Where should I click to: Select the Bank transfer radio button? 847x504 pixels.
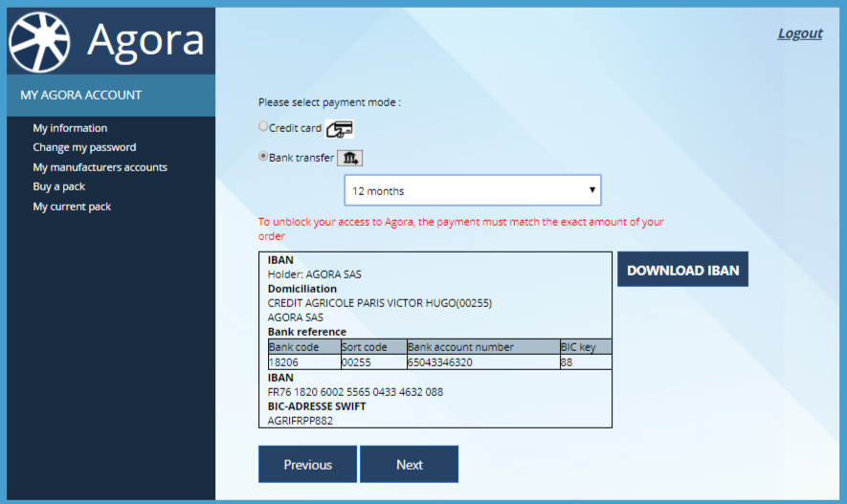[263, 156]
